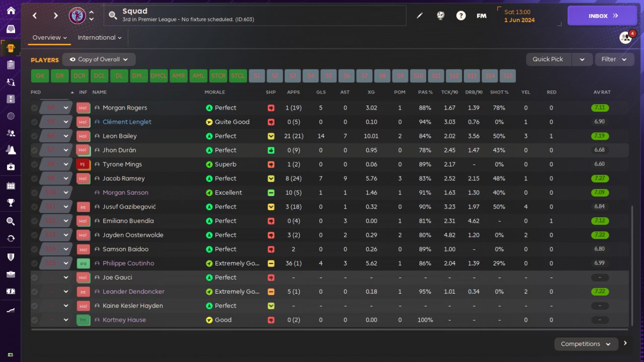This screenshot has height=362, width=644.
Task: Open the International tab menu
Action: point(100,38)
